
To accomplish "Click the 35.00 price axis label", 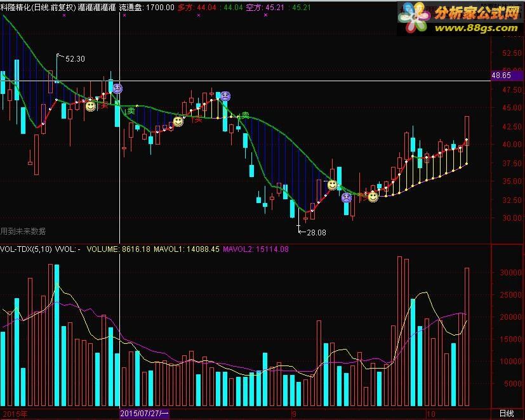I will [512, 181].
